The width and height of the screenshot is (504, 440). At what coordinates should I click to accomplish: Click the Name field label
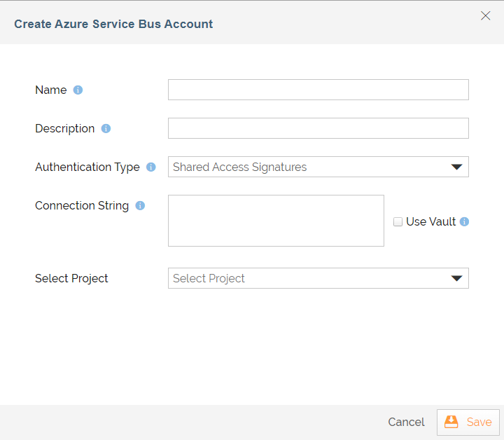point(51,90)
